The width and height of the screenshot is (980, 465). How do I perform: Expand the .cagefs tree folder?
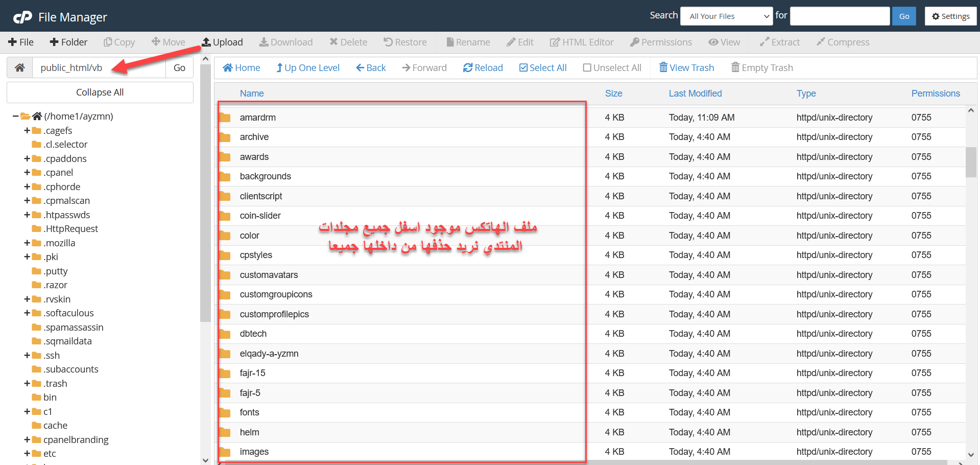point(27,131)
